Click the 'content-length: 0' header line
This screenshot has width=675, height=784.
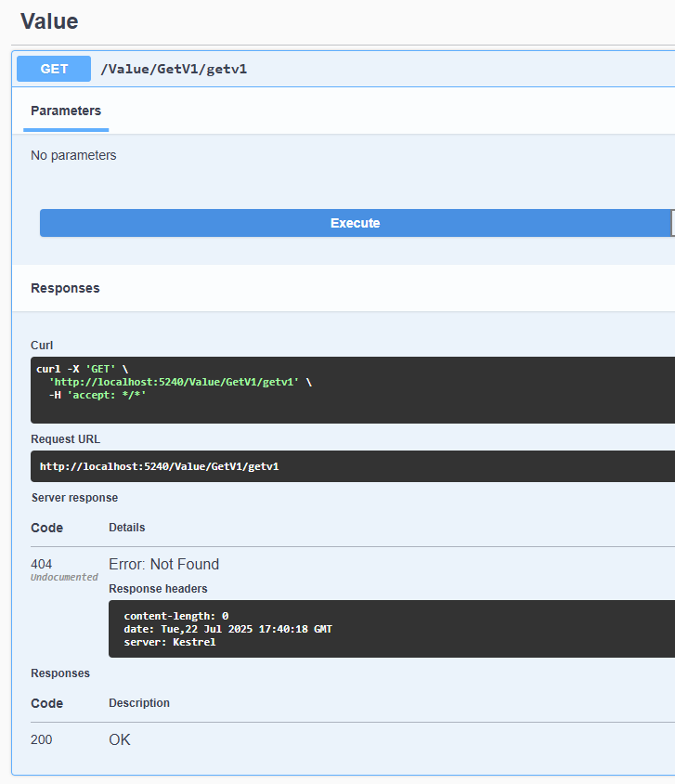[x=176, y=616]
